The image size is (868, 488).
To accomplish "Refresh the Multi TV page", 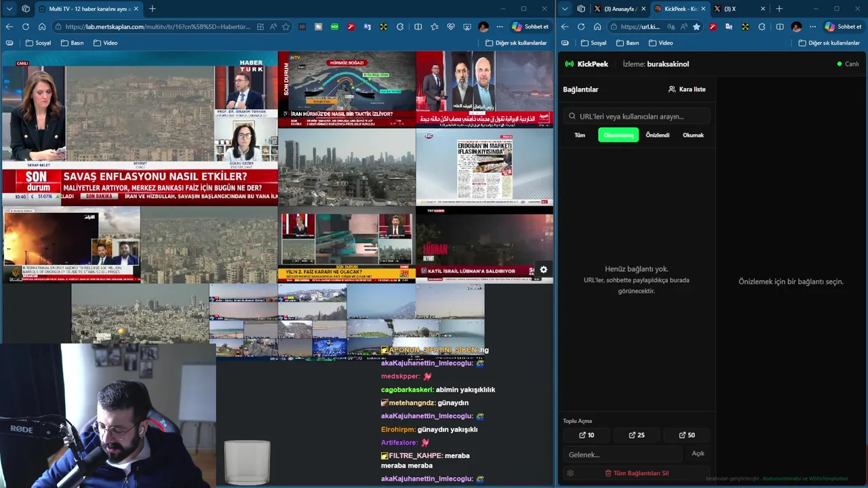I will tap(26, 26).
